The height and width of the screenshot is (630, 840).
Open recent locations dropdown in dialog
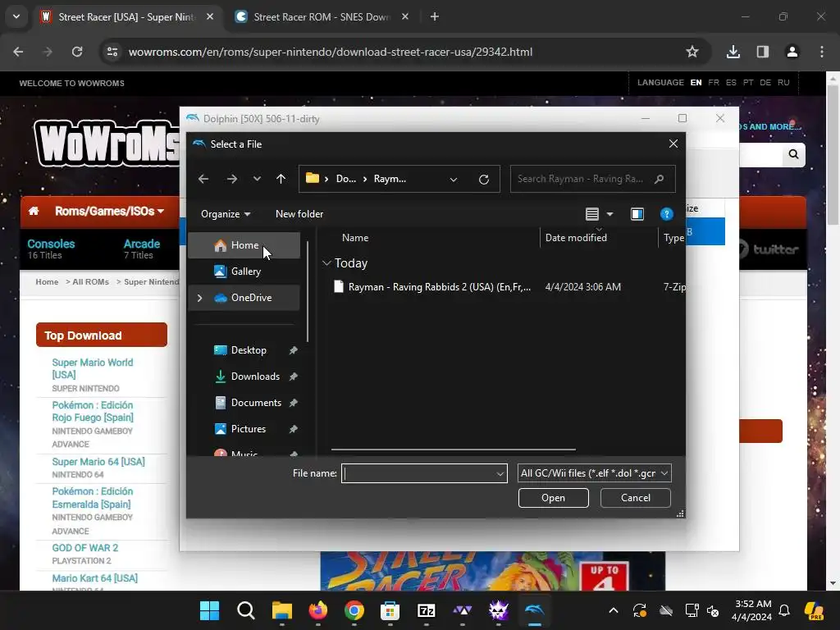(x=257, y=179)
